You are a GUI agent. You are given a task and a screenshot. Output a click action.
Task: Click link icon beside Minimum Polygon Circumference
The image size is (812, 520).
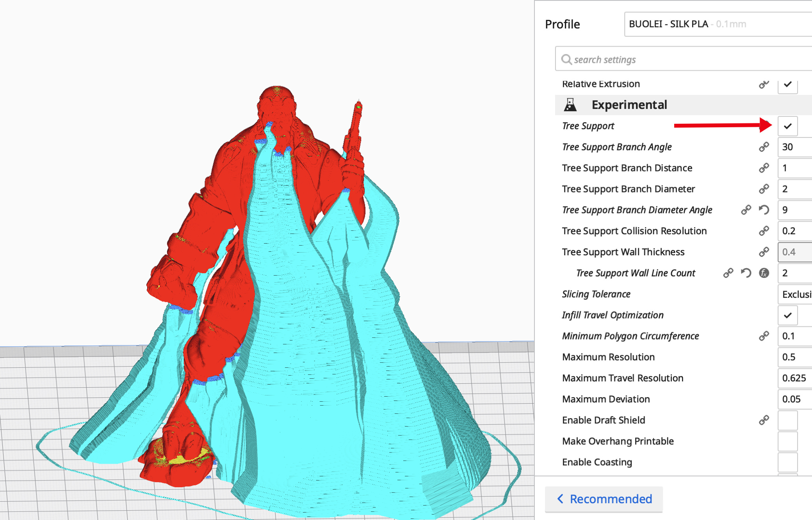(x=764, y=336)
